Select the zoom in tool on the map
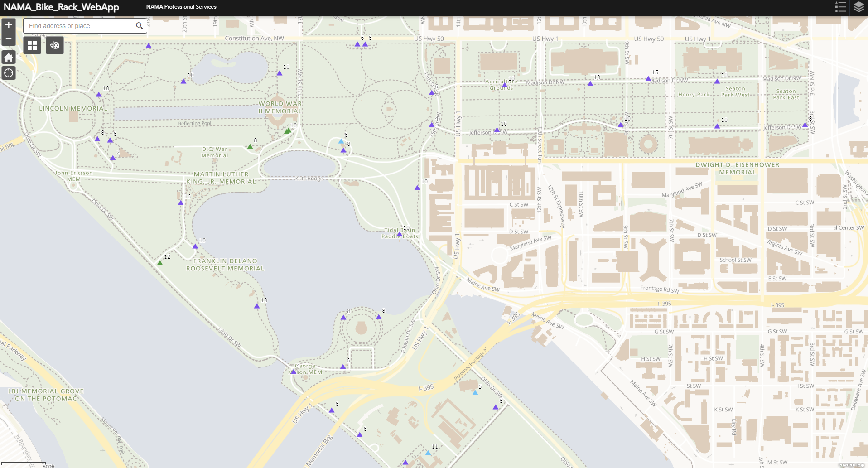Viewport: 868px width, 468px height. pyautogui.click(x=8, y=25)
